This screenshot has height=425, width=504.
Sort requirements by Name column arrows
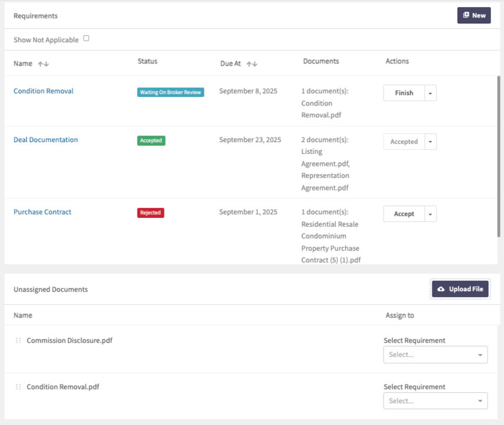point(43,64)
